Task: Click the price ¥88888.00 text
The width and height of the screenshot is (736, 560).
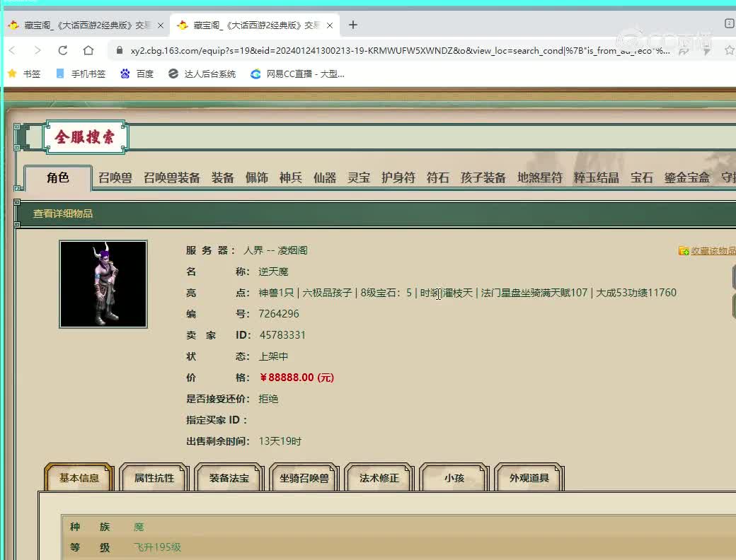Action: coord(297,378)
